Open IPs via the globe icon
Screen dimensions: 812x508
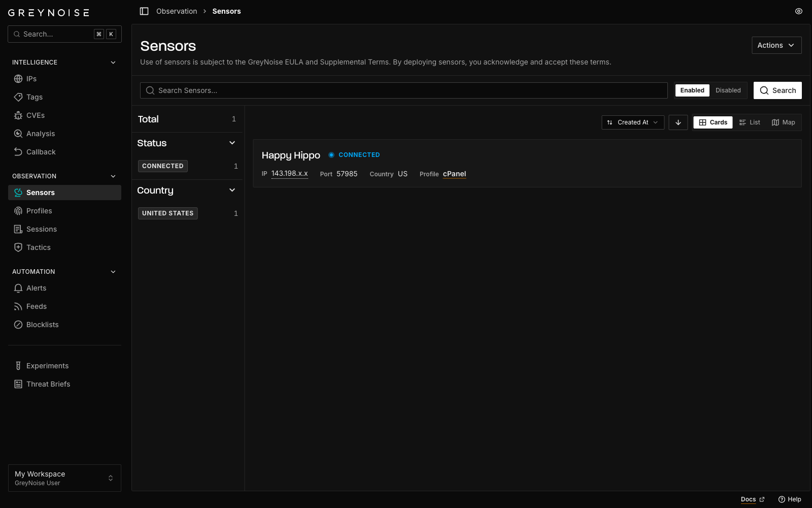click(18, 79)
